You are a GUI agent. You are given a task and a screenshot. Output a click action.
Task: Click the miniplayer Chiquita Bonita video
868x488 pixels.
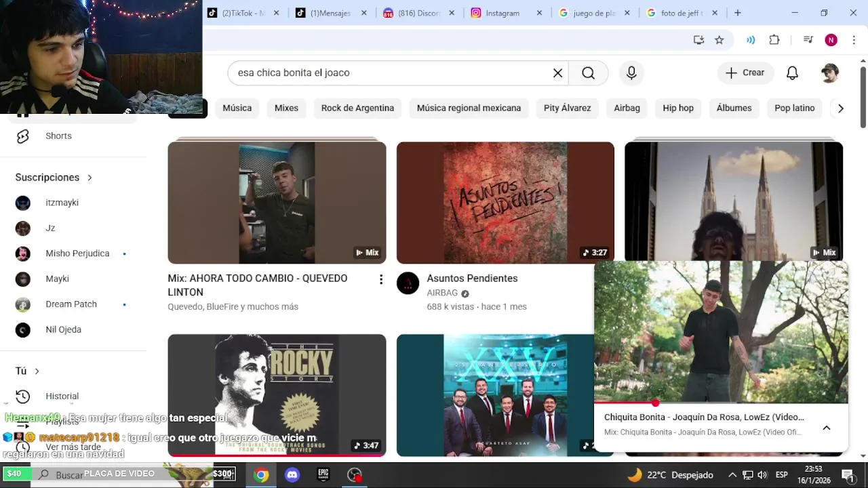point(721,332)
